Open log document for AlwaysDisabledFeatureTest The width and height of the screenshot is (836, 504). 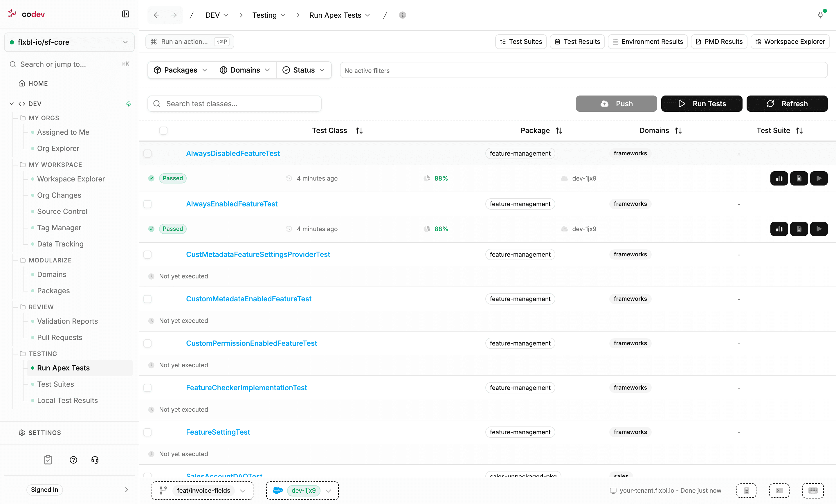(799, 178)
